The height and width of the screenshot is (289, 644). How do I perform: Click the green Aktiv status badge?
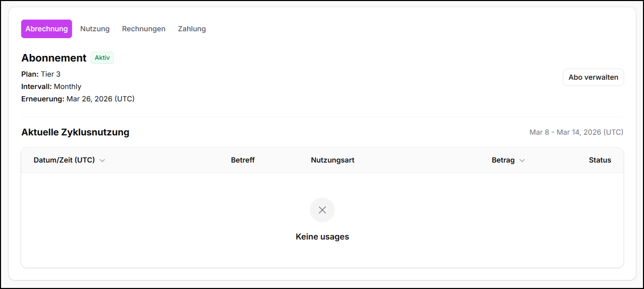pyautogui.click(x=102, y=58)
